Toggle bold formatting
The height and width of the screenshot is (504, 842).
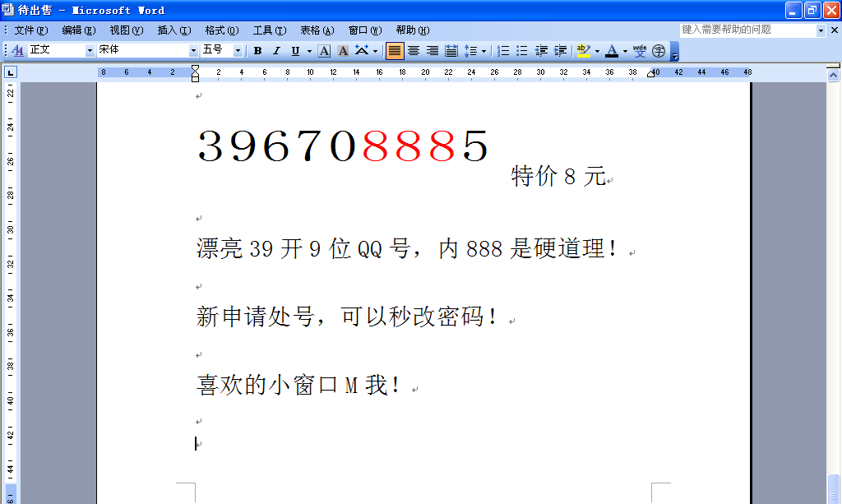(257, 50)
